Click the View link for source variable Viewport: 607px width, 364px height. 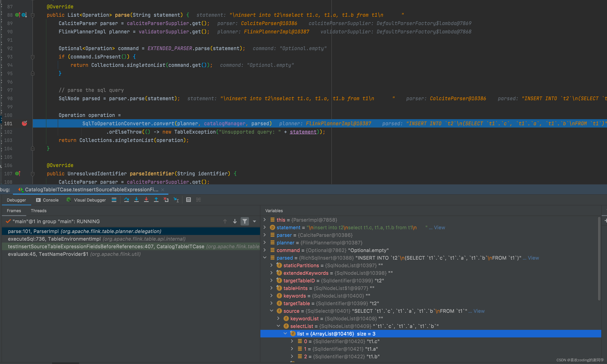pyautogui.click(x=479, y=311)
